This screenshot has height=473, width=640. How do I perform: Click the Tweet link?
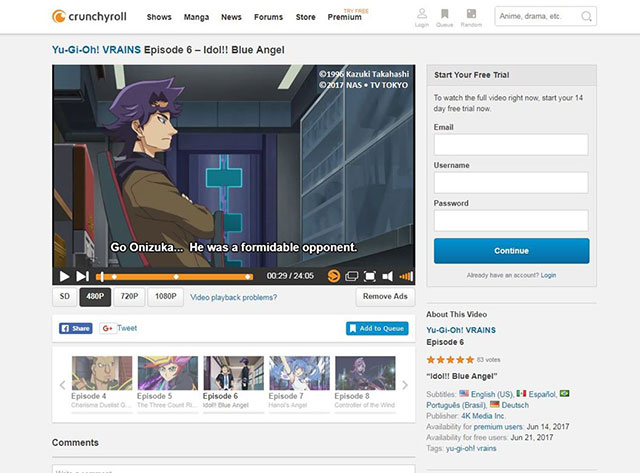point(127,328)
